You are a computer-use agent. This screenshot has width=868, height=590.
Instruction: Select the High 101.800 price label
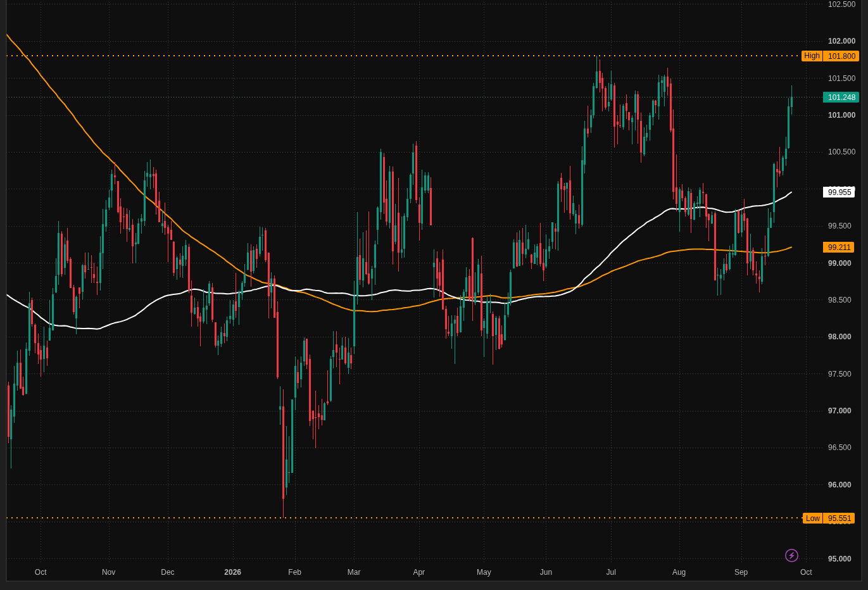(830, 56)
